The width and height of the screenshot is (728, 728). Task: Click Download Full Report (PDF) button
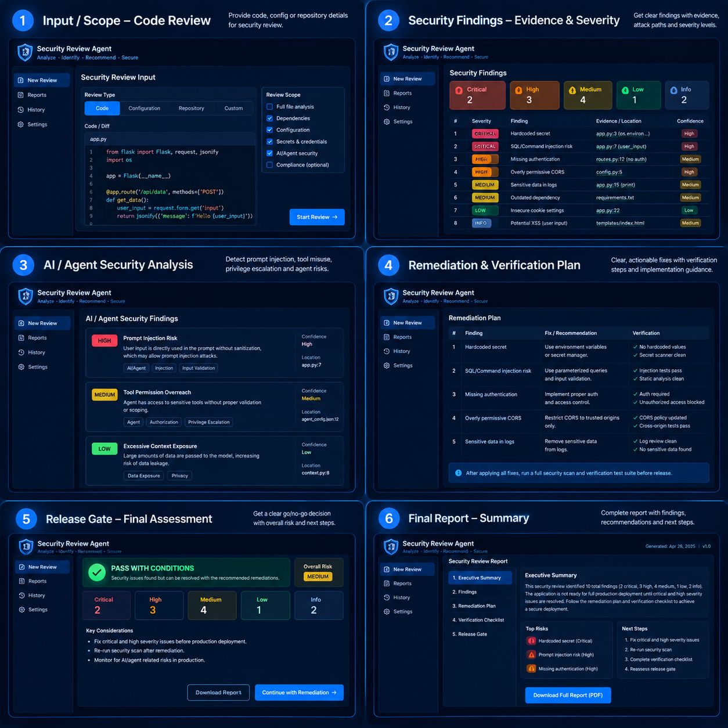click(568, 695)
